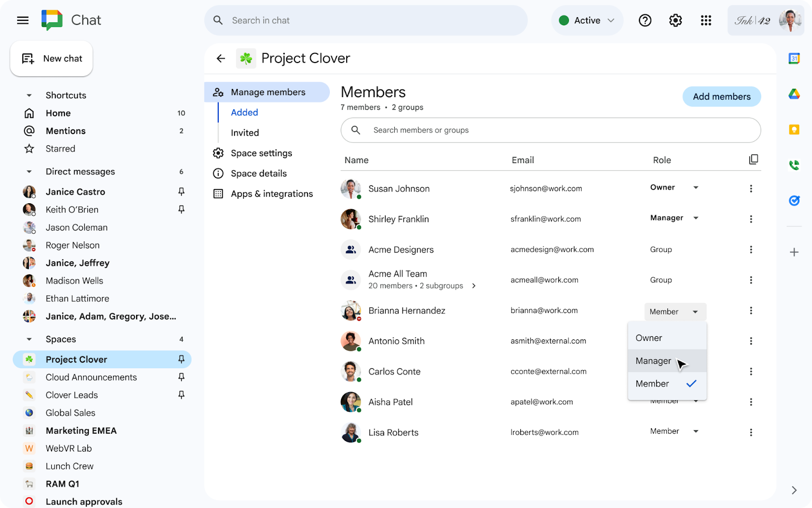Open Google Calendar in the side panel
The width and height of the screenshot is (812, 508).
pyautogui.click(x=794, y=58)
